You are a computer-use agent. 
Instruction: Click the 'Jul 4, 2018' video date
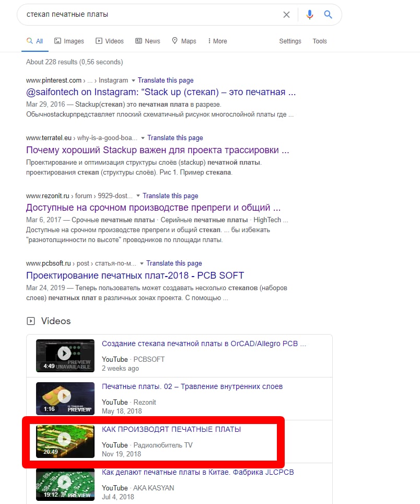point(118,497)
